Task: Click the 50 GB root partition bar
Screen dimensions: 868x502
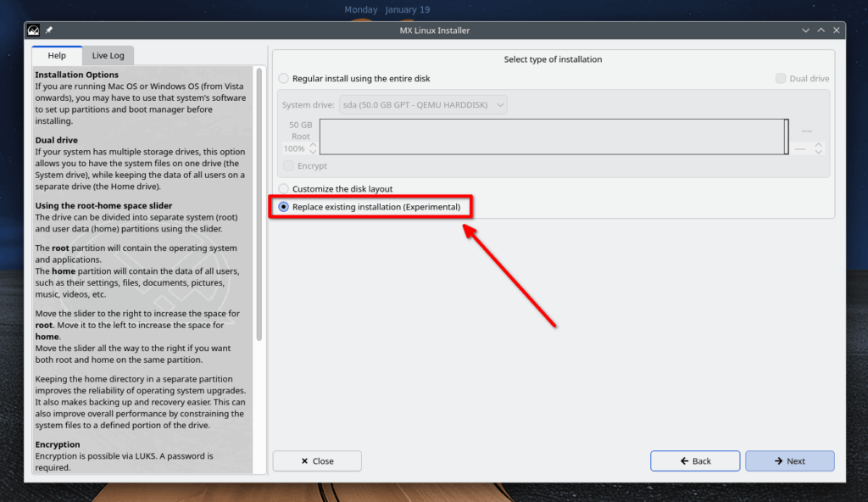Action: [552, 137]
